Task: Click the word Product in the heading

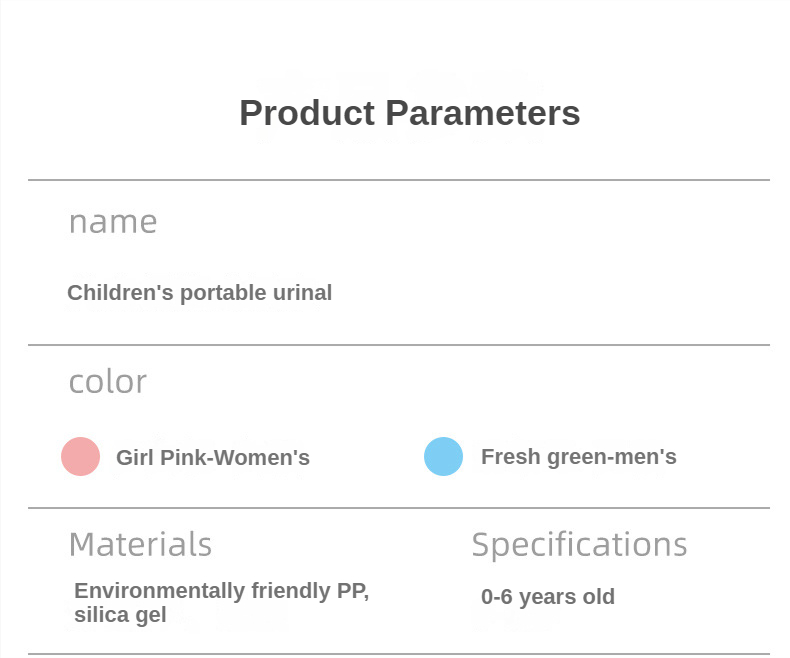Action: 307,113
